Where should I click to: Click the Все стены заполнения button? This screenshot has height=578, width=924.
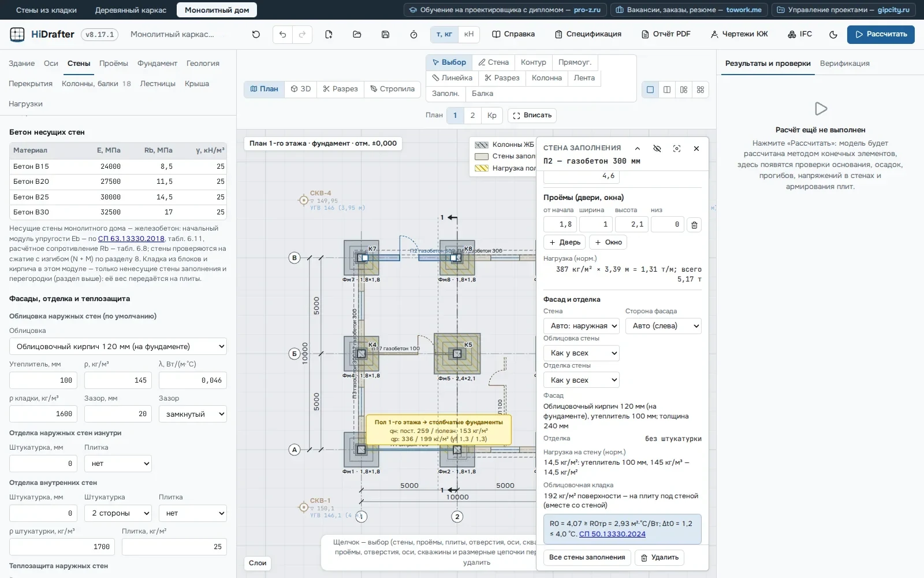[587, 557]
